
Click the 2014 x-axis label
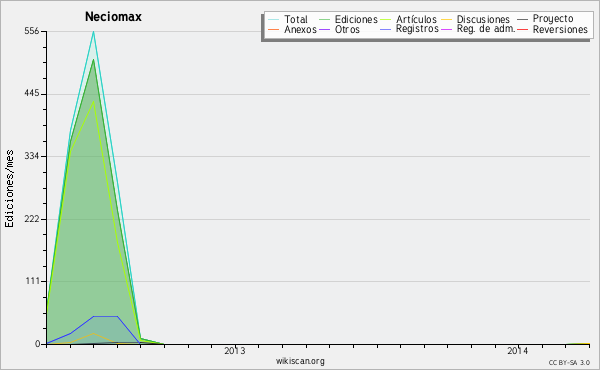coord(517,351)
